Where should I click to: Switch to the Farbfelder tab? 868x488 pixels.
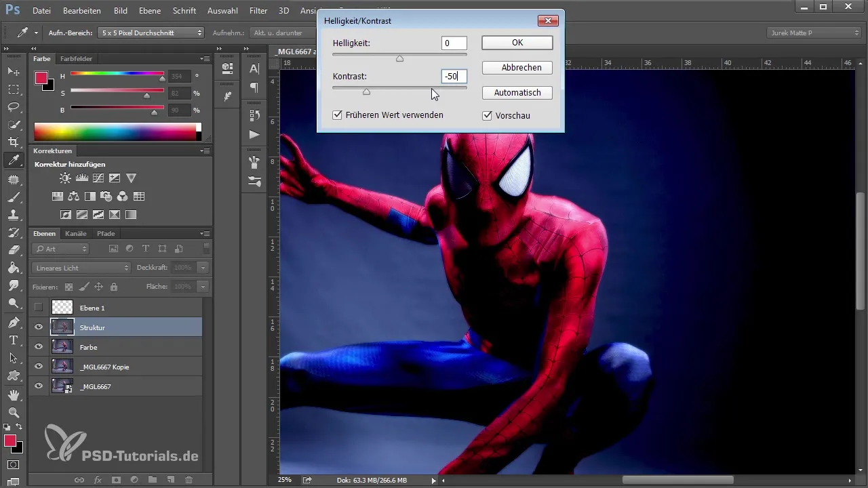[x=76, y=59]
